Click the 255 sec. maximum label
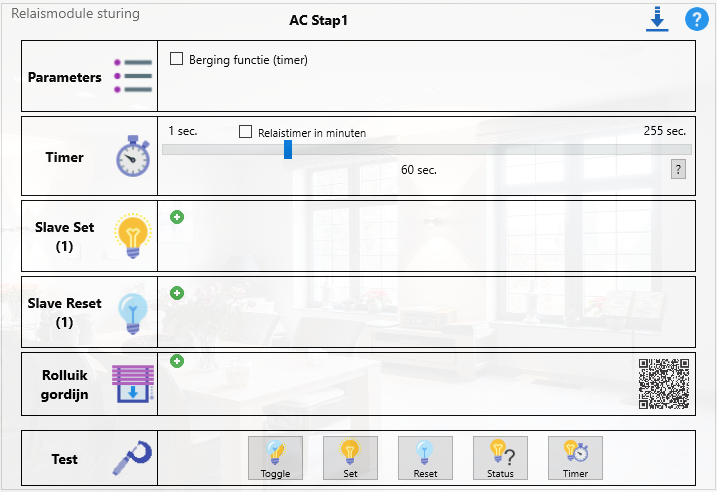This screenshot has width=717, height=492. 665,131
